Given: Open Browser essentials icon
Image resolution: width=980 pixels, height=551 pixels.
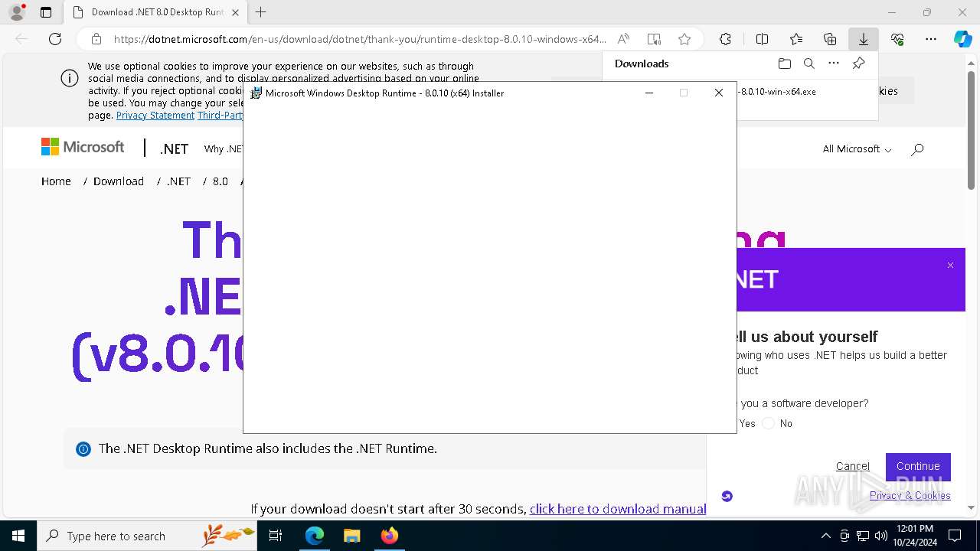Looking at the screenshot, I should pos(897,39).
